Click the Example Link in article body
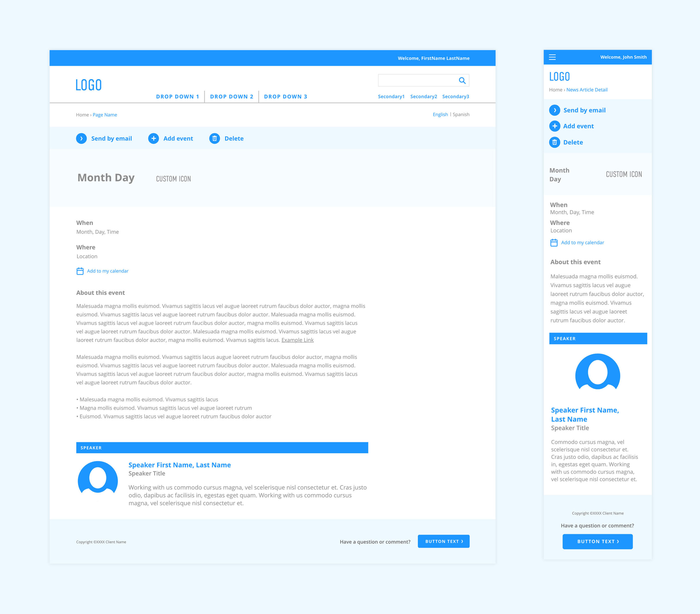700x614 pixels. click(x=297, y=341)
